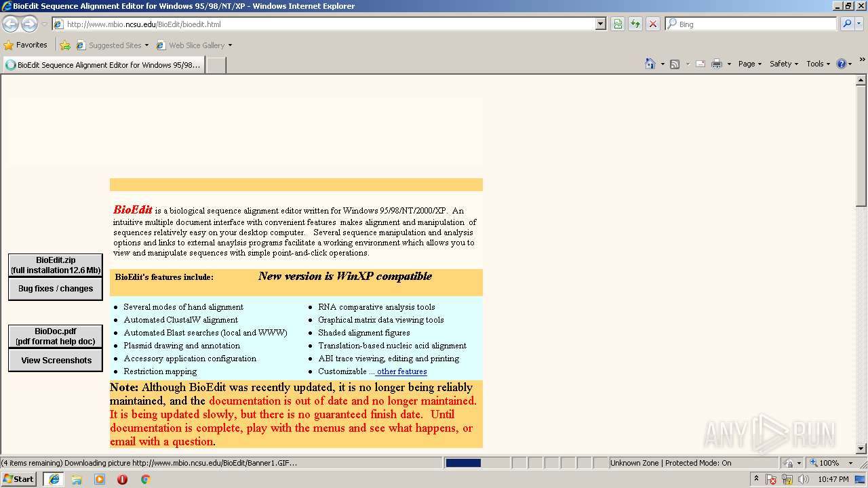Click the Read Mail envelope icon

point(701,64)
